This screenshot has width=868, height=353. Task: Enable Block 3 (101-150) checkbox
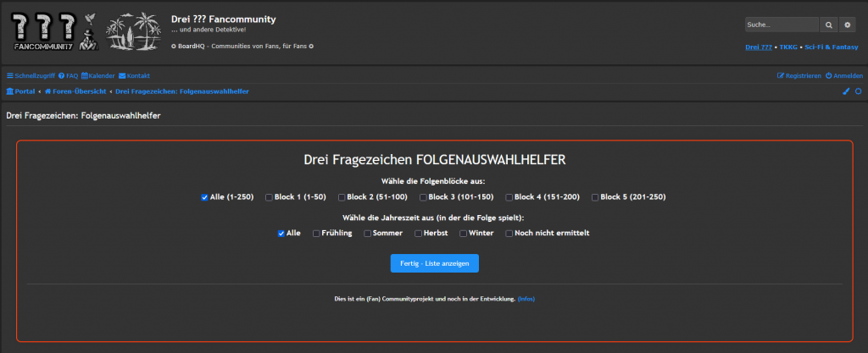423,197
